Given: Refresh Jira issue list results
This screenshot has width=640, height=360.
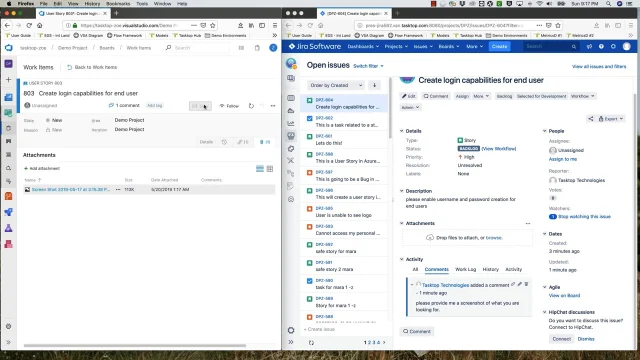Looking at the screenshot, I should [x=311, y=343].
